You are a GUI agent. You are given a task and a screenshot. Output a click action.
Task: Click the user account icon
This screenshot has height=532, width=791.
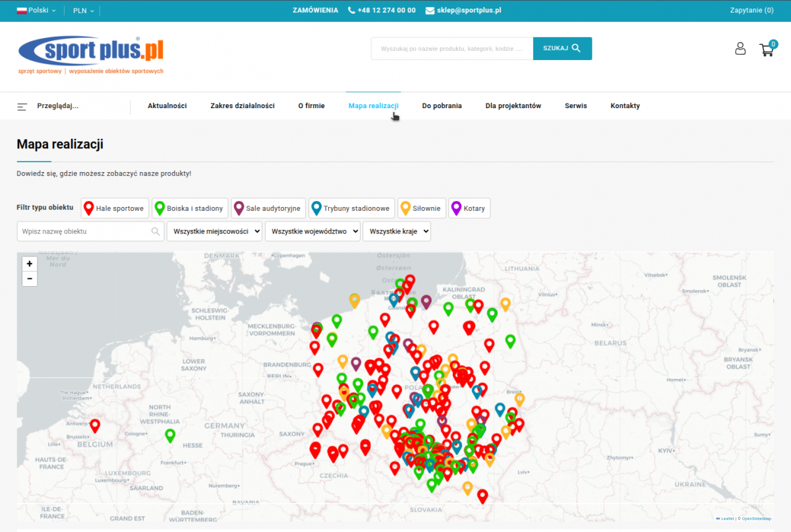coord(740,49)
